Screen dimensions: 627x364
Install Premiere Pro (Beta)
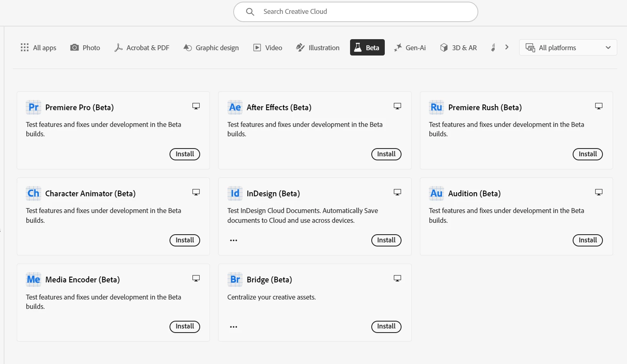185,154
